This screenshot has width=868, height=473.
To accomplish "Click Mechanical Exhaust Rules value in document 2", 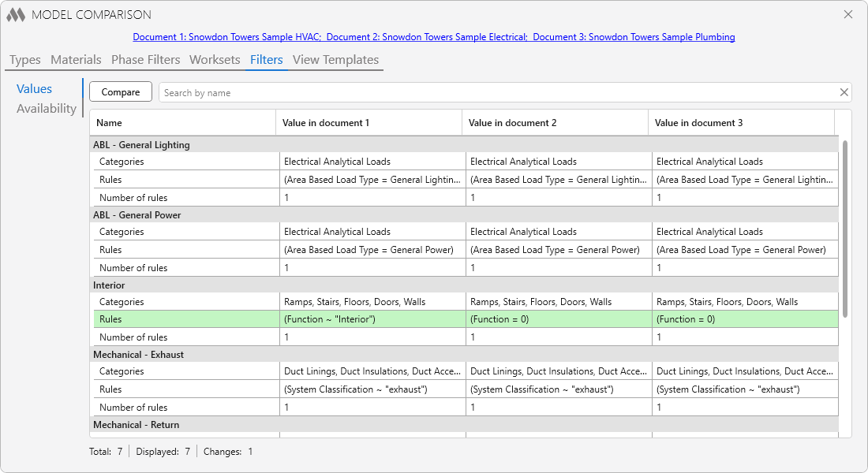I will [559, 389].
